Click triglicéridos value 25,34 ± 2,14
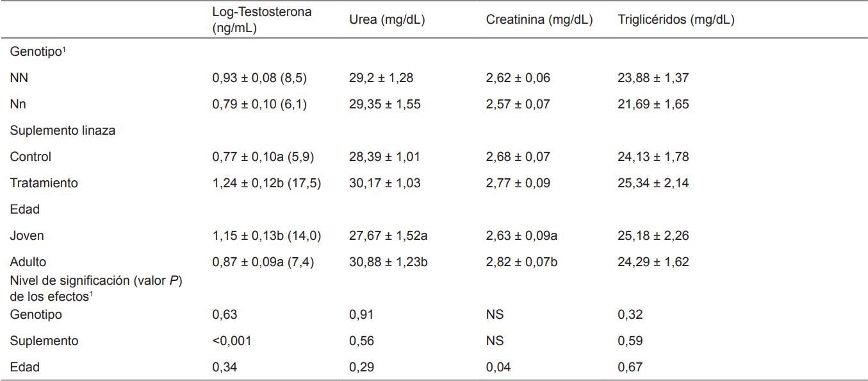 click(653, 183)
